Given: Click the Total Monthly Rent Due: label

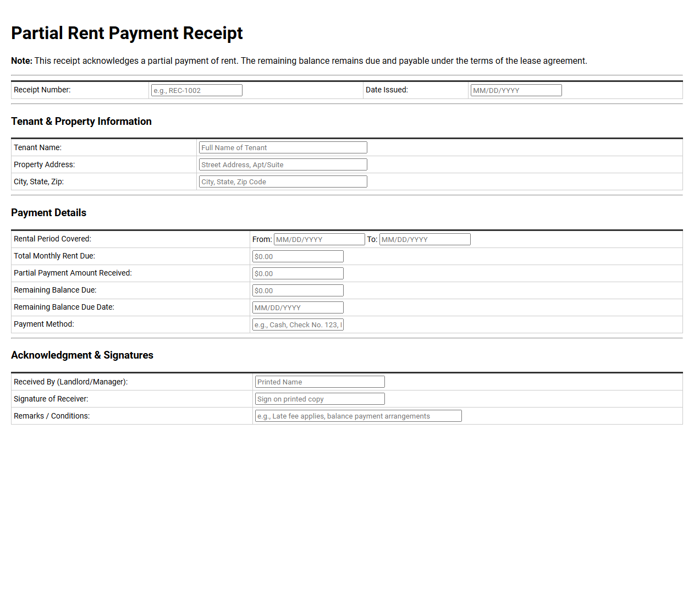Looking at the screenshot, I should 54,256.
